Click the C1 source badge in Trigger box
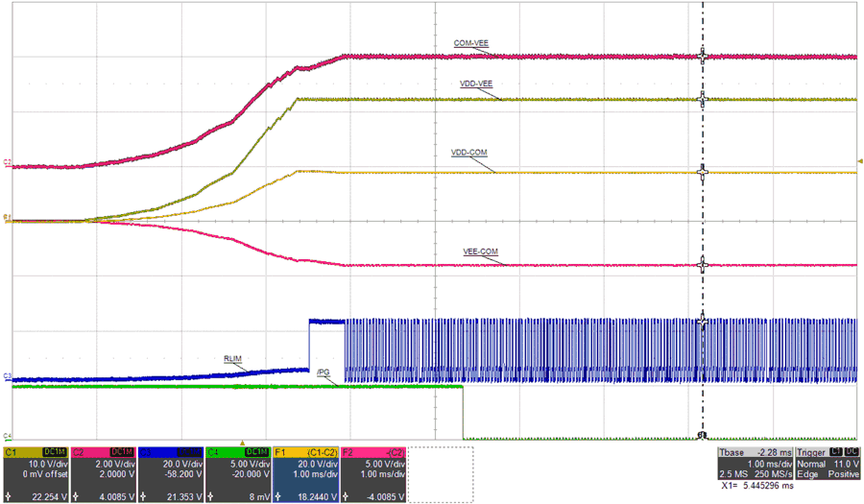 [835, 452]
